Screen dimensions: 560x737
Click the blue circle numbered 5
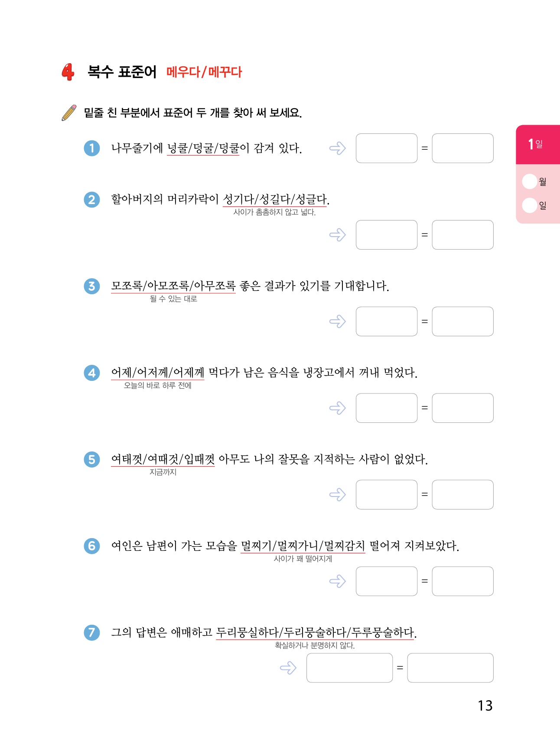click(x=92, y=459)
